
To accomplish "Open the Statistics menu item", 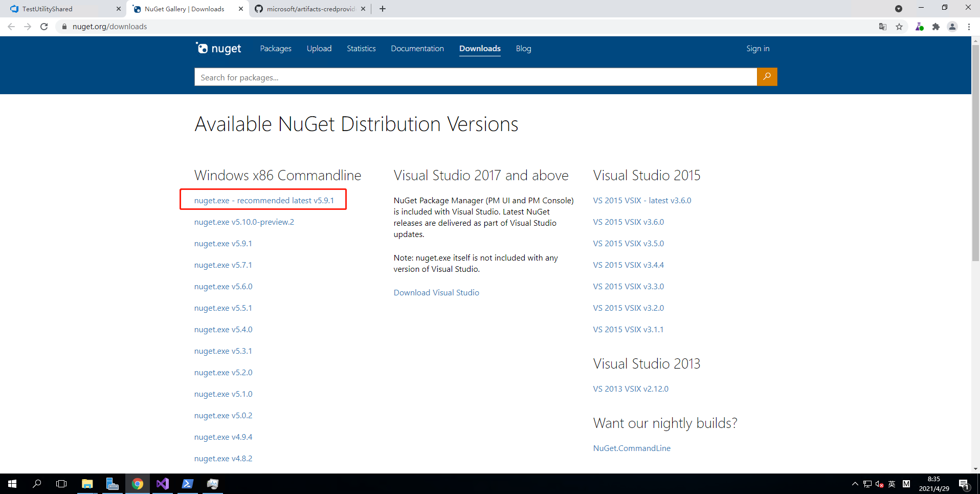I will [361, 49].
